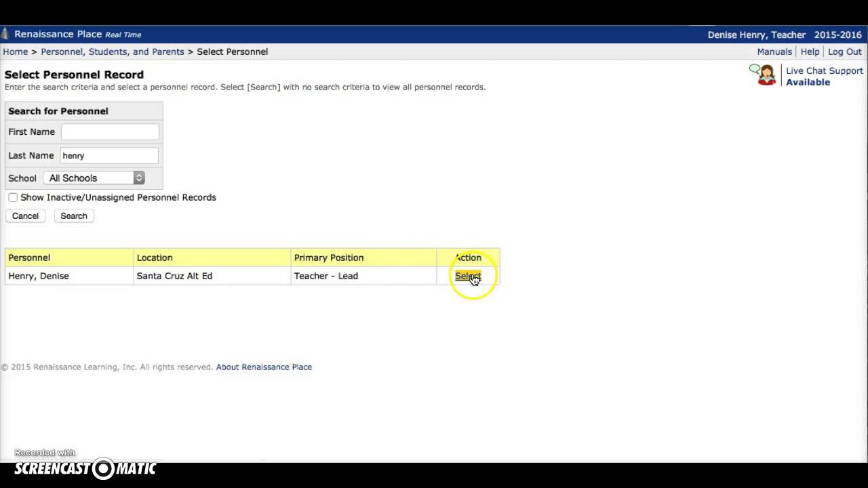Click Log Out
Image resolution: width=868 pixels, height=488 pixels.
point(844,52)
